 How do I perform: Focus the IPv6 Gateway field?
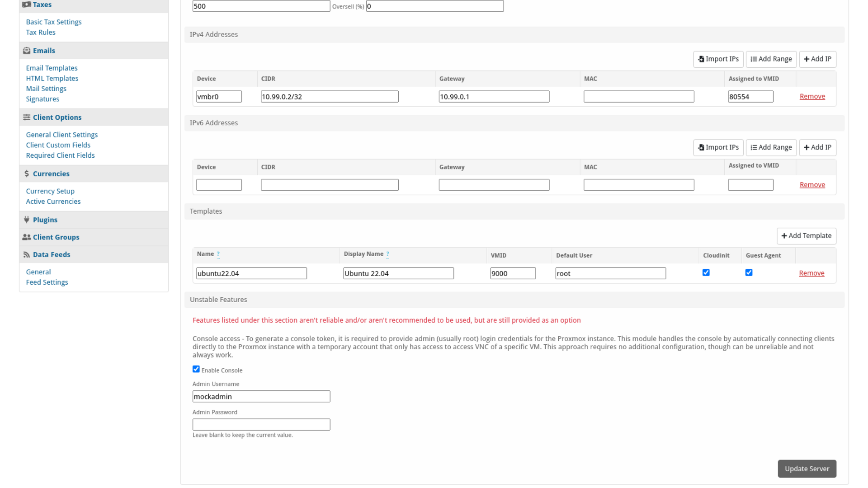coord(494,185)
